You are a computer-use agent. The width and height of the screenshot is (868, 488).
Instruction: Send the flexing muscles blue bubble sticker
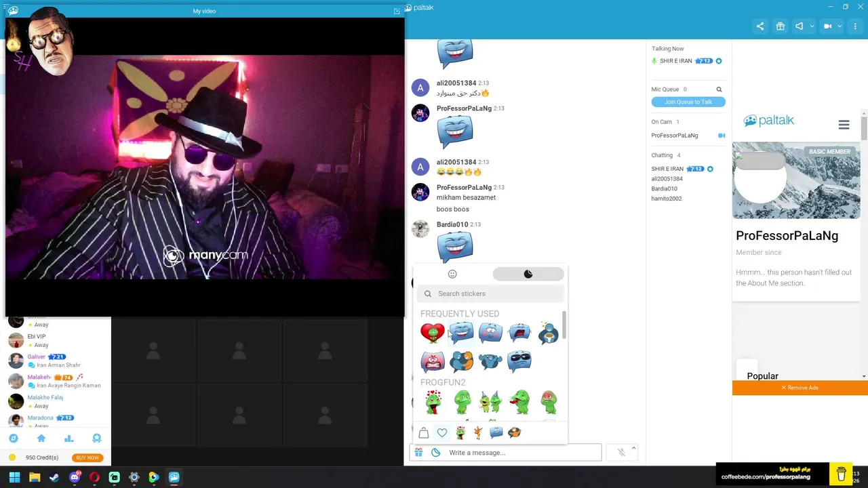click(x=490, y=361)
